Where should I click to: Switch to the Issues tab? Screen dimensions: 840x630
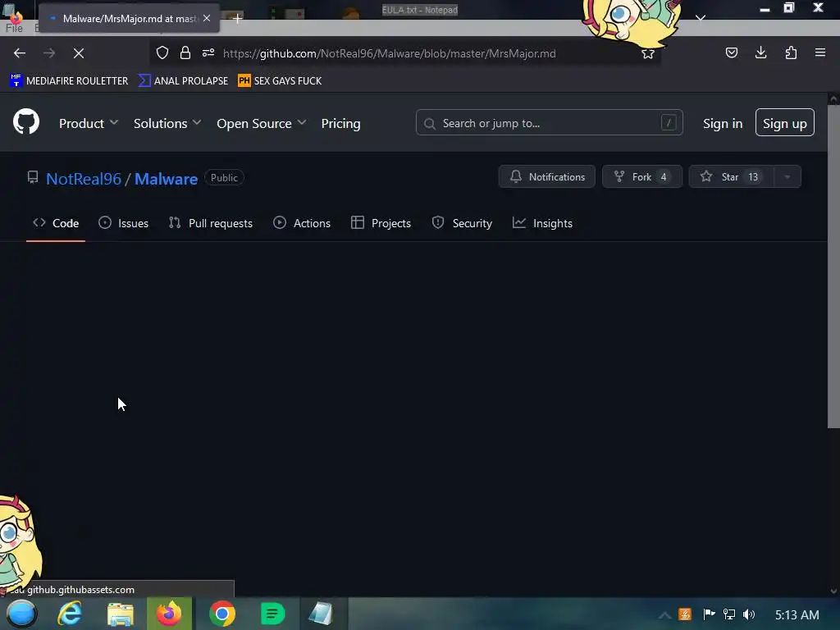point(123,223)
